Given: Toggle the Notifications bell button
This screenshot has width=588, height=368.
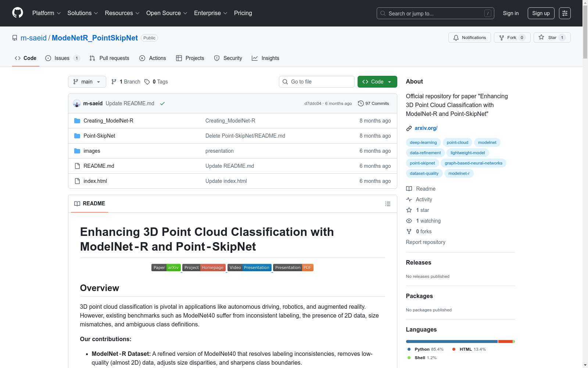Looking at the screenshot, I should (469, 38).
